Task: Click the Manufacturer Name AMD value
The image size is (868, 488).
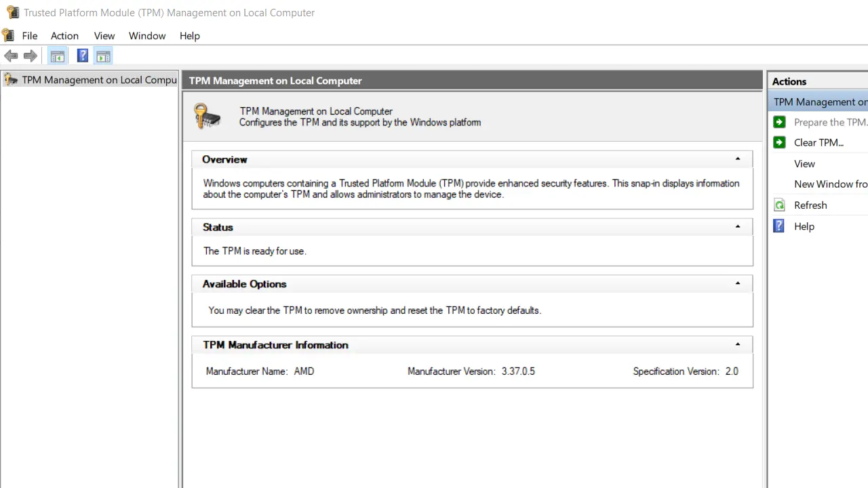Action: pyautogui.click(x=304, y=371)
